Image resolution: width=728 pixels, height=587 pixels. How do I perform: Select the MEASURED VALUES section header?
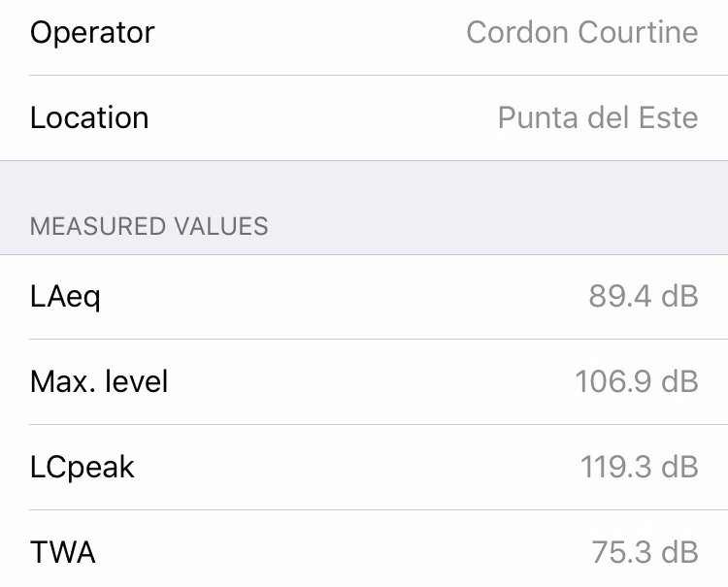(x=149, y=227)
